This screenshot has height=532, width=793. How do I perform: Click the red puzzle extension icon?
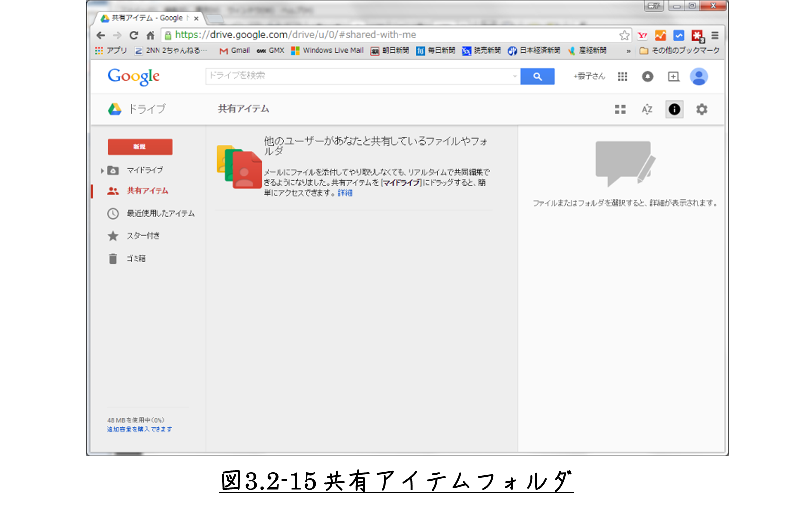pyautogui.click(x=697, y=36)
